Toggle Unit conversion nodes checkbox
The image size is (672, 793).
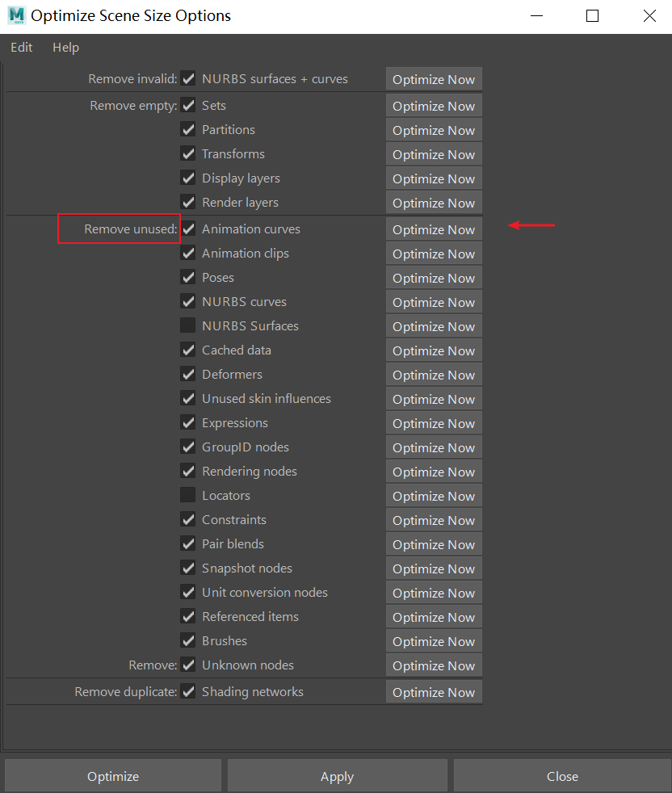coord(188,592)
